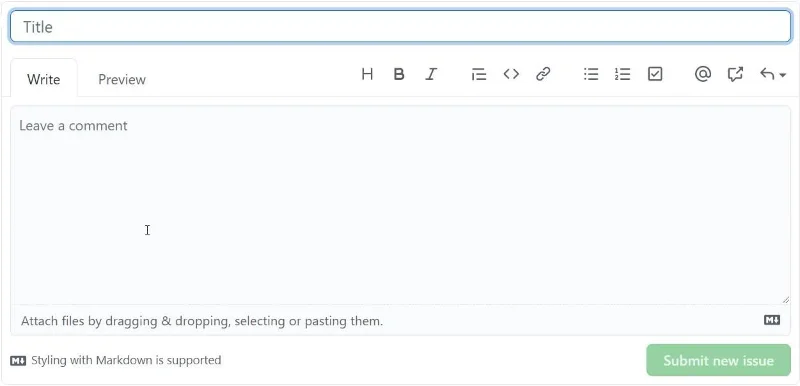Image resolution: width=800 pixels, height=386 pixels.
Task: Apply italic formatting with the I icon
Action: click(431, 74)
